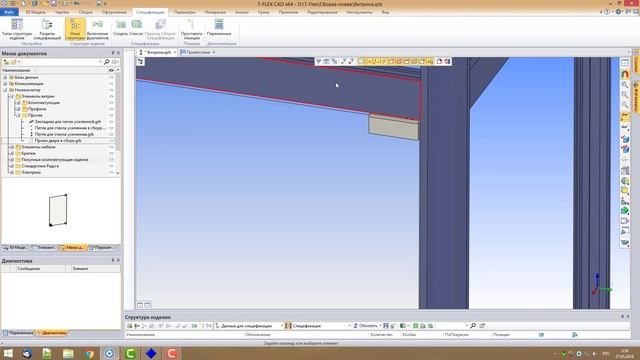Open the Файл menu
This screenshot has height=360, width=640.
(x=9, y=12)
